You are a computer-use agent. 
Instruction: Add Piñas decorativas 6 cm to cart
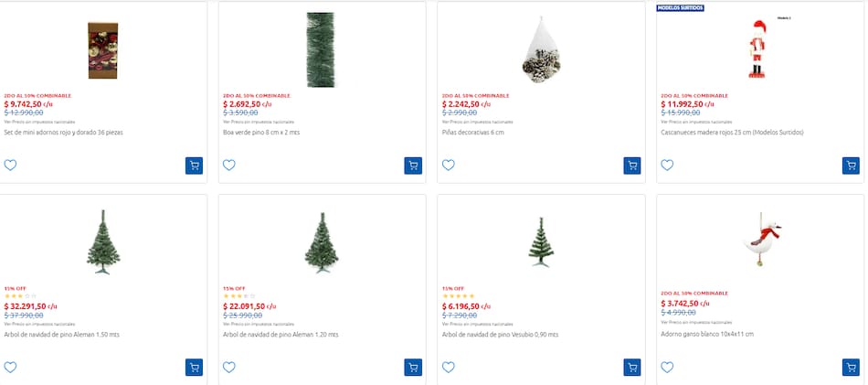pyautogui.click(x=632, y=166)
